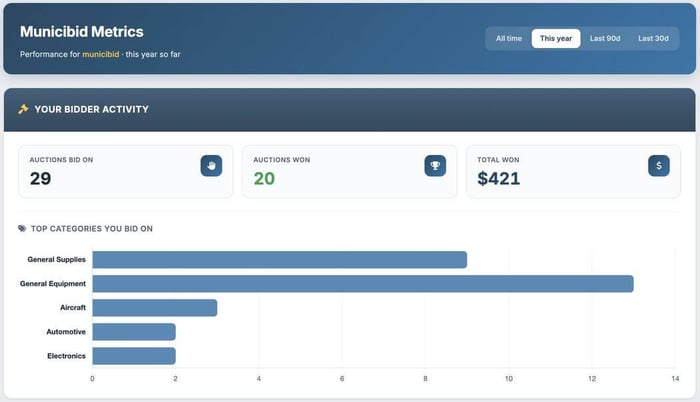700x402 pixels.
Task: Choose the Last 30d range tab
Action: (x=653, y=38)
